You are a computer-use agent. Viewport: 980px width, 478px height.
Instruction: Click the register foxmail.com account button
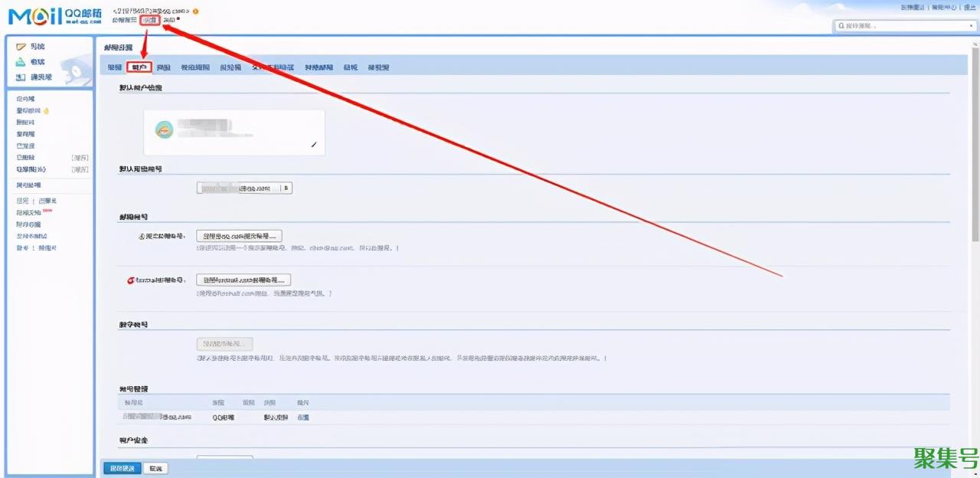[243, 280]
